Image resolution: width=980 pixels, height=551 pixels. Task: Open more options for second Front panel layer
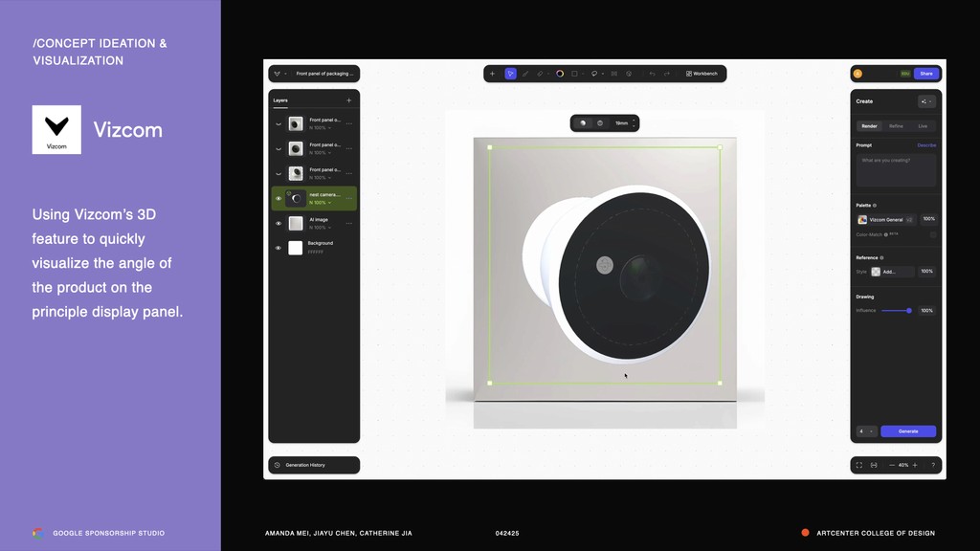coord(349,148)
